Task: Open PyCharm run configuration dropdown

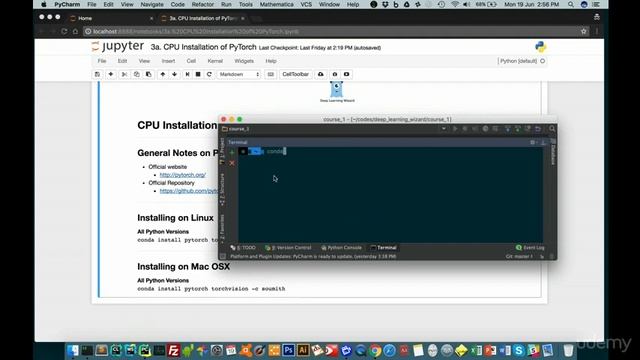Action: point(444,129)
